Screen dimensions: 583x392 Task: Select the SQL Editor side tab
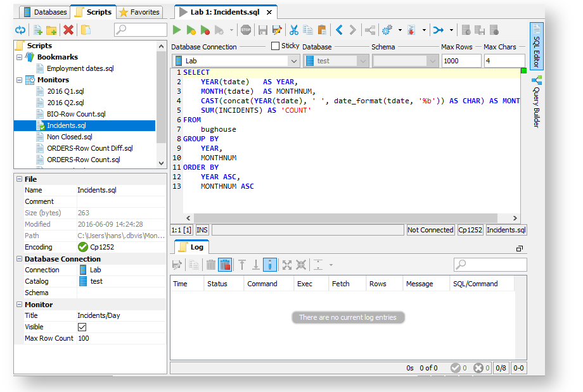click(536, 46)
